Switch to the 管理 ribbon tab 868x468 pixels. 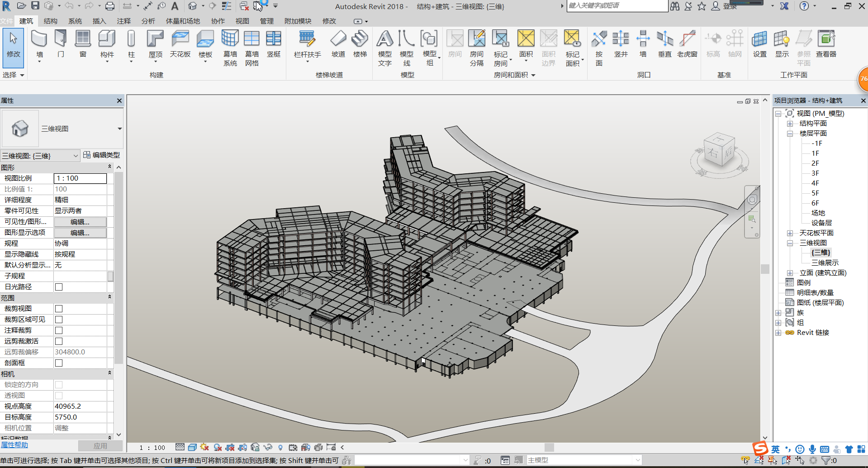(267, 21)
